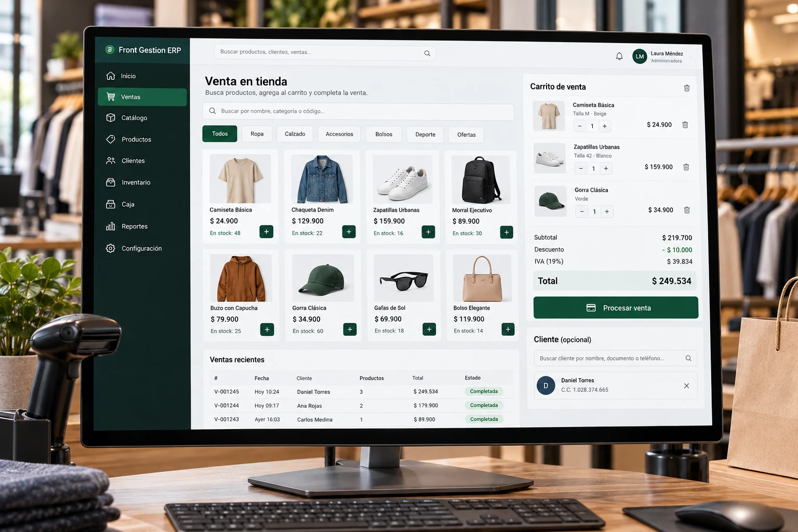The height and width of the screenshot is (532, 798).
Task: Add Camiseta Básica to cart
Action: tap(267, 232)
